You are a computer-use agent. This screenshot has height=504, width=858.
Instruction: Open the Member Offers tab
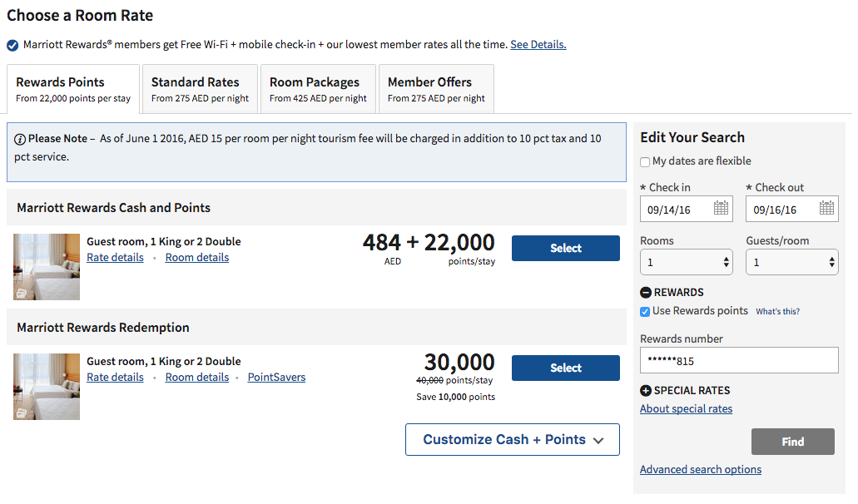(436, 89)
